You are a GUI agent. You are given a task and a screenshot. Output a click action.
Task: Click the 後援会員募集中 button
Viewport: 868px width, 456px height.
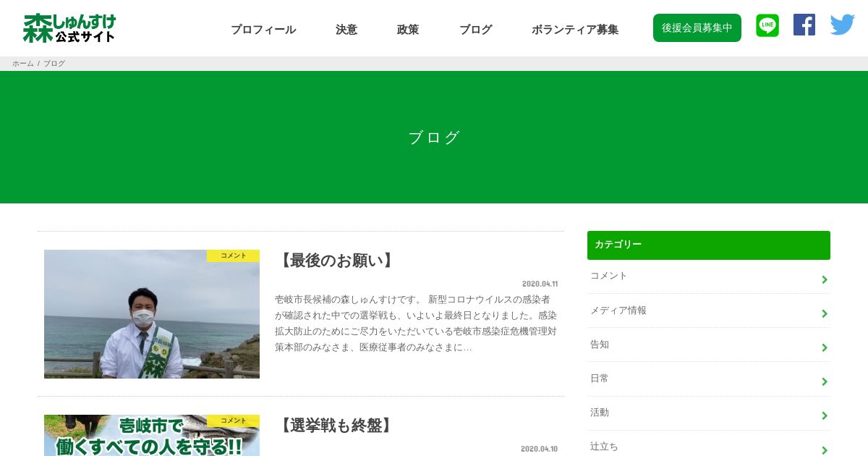[697, 28]
